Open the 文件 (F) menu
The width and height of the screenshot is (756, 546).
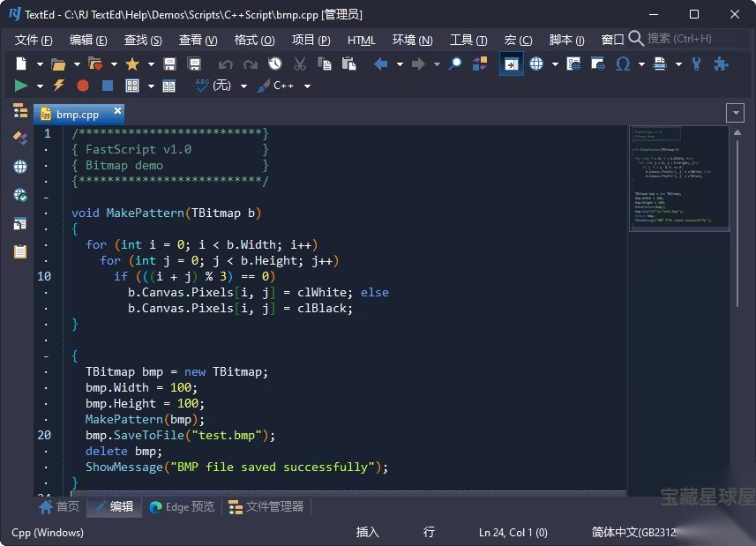click(34, 40)
